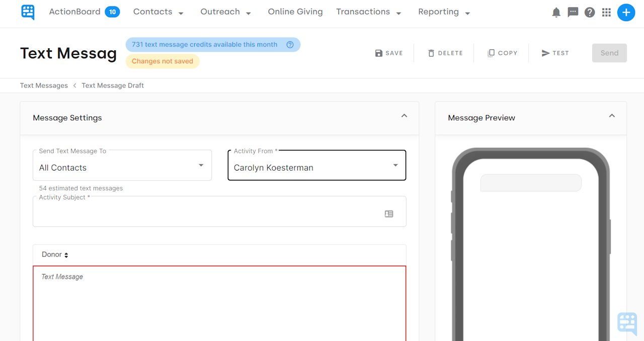Open the Contacts menu

(158, 12)
